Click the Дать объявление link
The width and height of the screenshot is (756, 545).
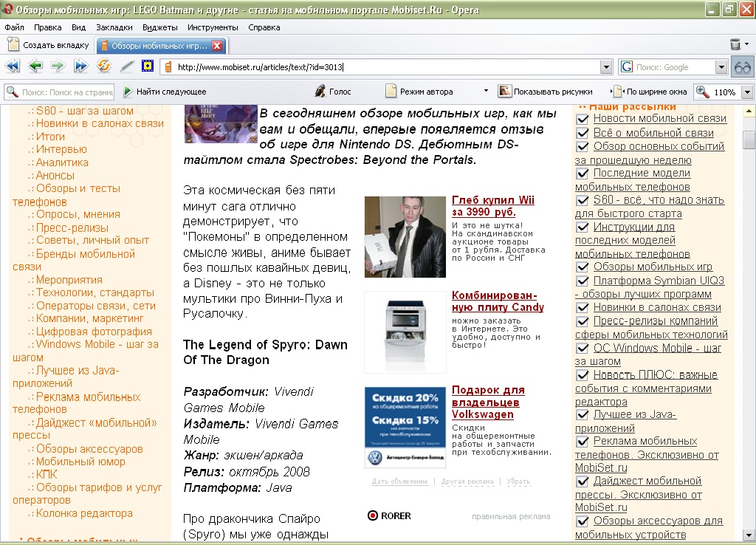399,481
